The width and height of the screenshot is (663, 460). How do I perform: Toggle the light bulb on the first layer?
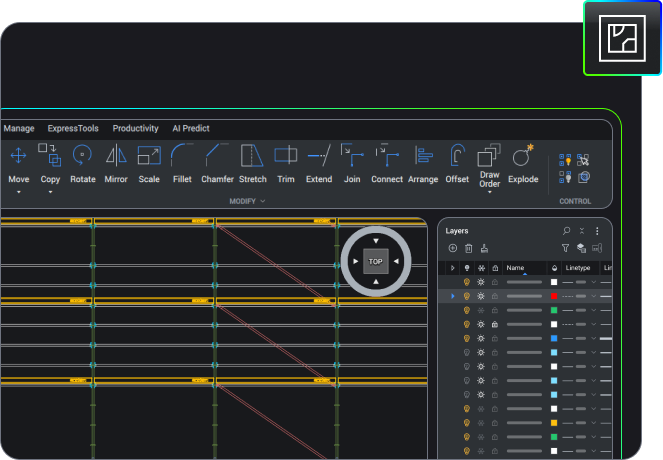click(466, 283)
